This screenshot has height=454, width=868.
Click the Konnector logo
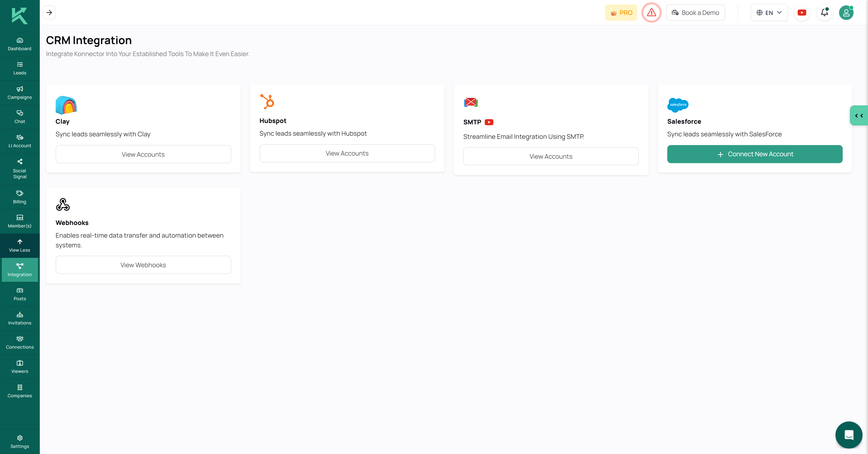(19, 16)
